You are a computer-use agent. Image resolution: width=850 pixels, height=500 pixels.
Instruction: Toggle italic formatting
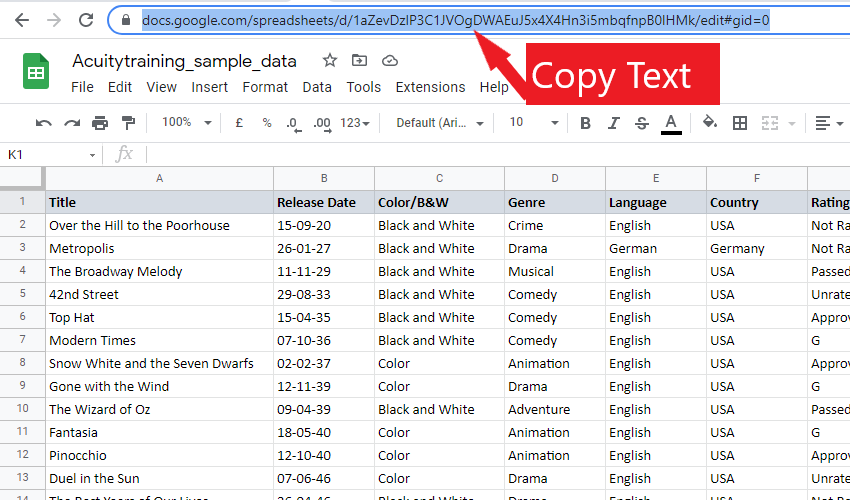coord(613,123)
